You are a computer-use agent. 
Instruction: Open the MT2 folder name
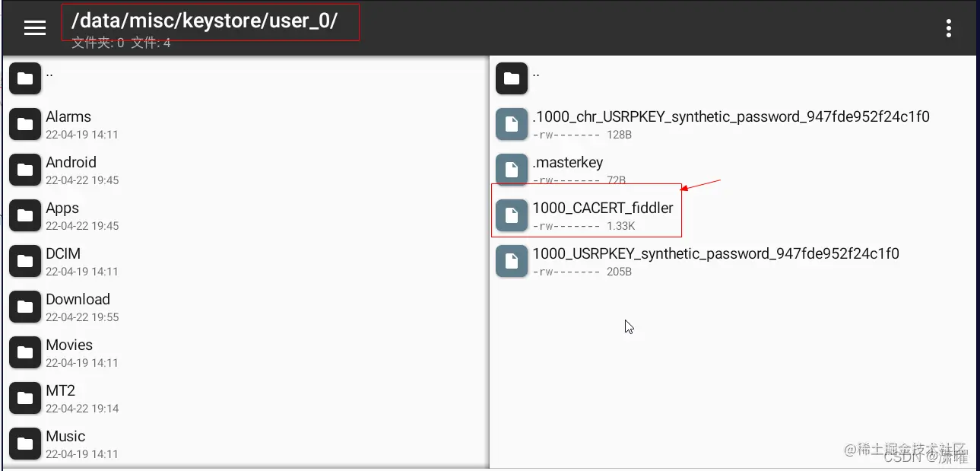[61, 390]
